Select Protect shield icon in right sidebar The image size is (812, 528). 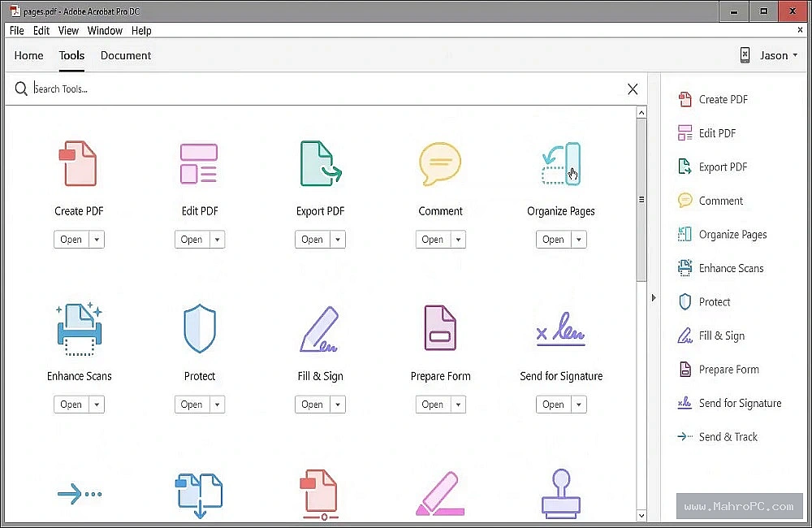[685, 301]
